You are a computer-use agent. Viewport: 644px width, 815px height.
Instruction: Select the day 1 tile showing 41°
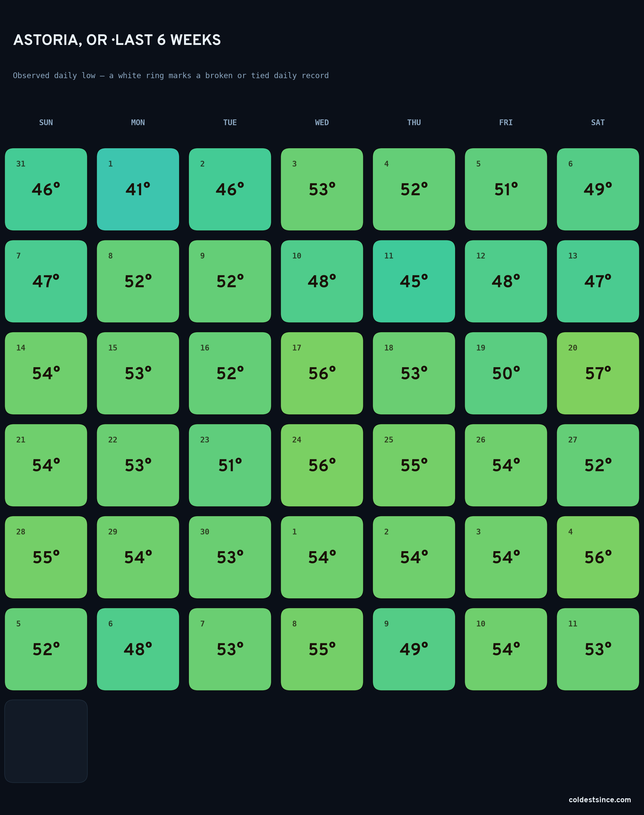[138, 189]
